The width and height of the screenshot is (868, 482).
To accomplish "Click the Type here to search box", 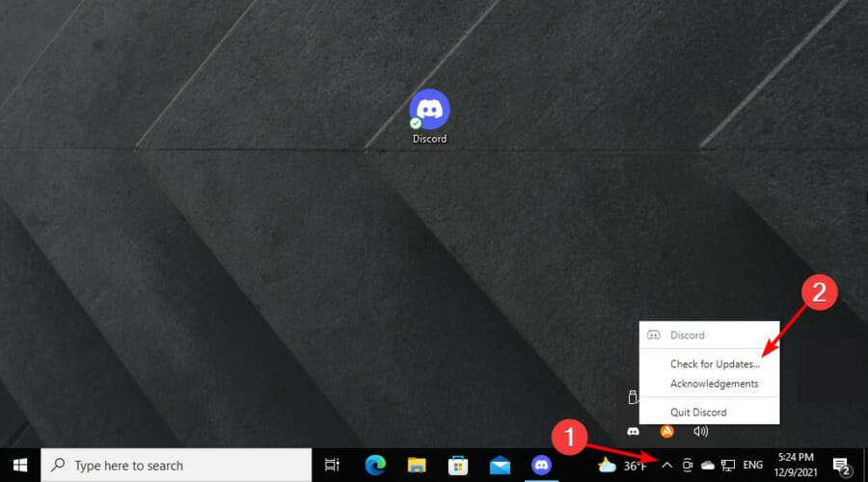I will pos(176,466).
